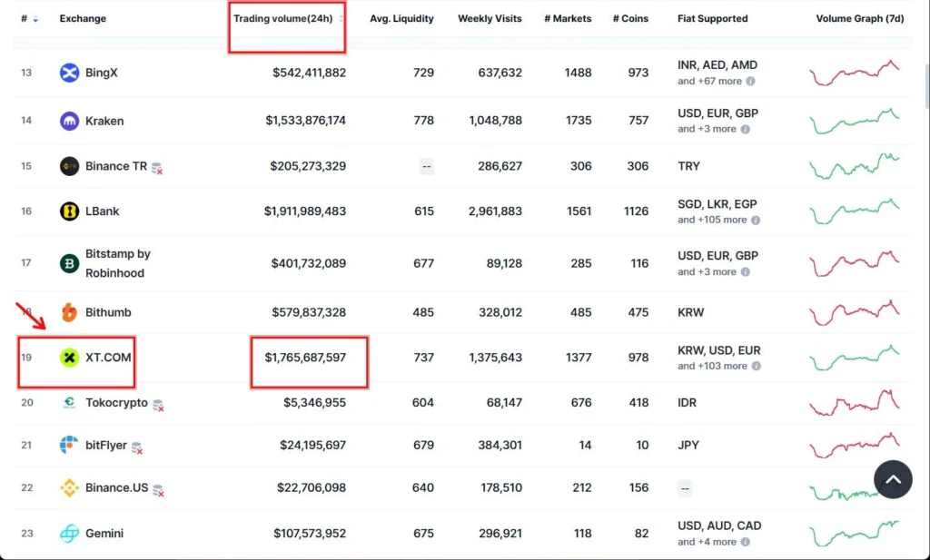
Task: Click the warning badge beside Binance TR
Action: 157,168
